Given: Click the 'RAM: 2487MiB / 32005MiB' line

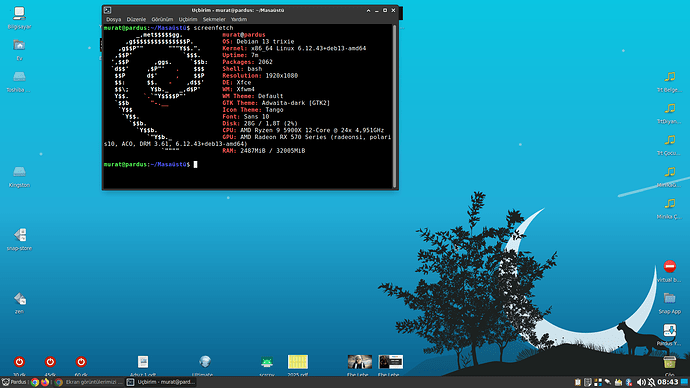Looking at the screenshot, I should click(x=264, y=150).
